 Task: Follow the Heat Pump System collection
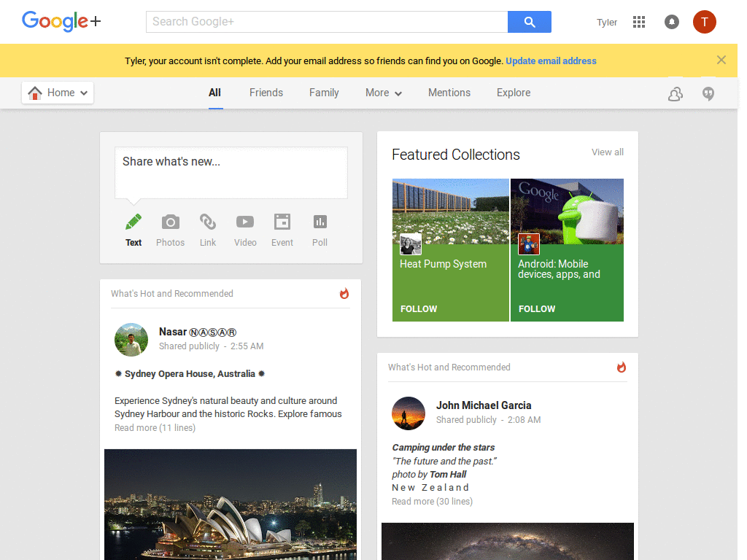(x=419, y=308)
